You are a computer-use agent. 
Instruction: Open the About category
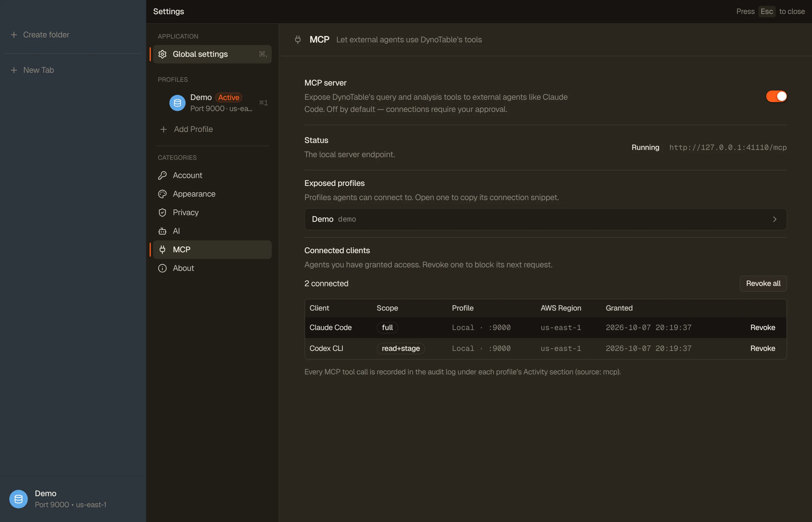(212, 269)
